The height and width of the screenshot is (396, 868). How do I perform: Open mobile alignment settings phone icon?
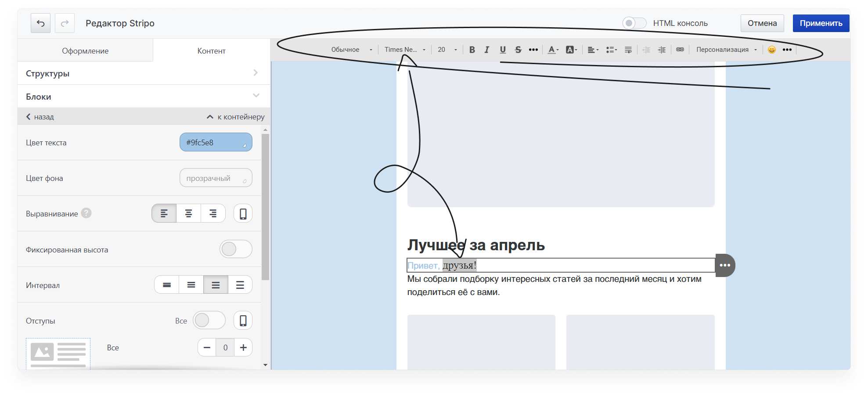243,214
